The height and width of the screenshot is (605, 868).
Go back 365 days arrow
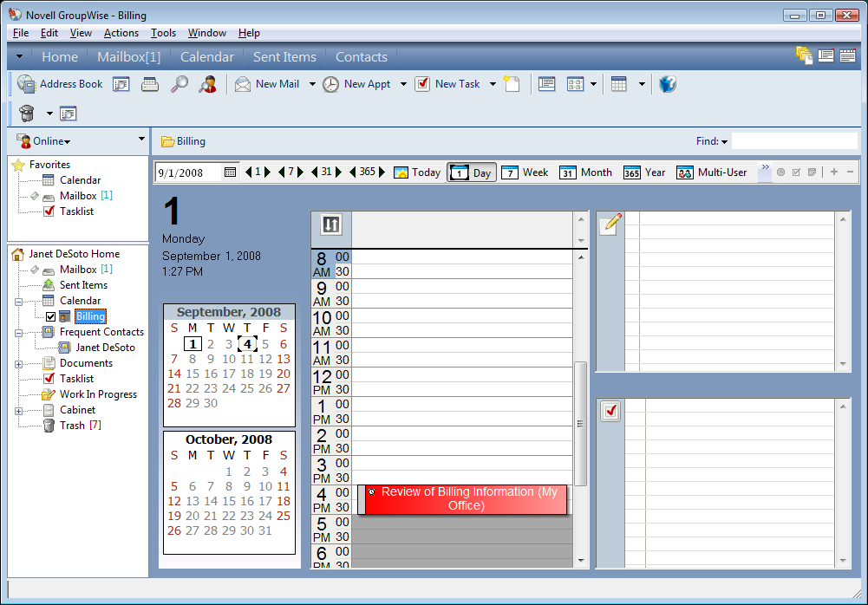(353, 172)
